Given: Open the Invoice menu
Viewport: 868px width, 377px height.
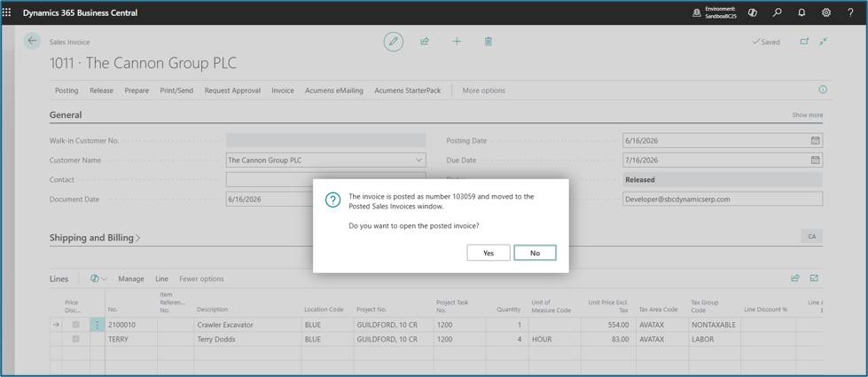Looking at the screenshot, I should [x=283, y=90].
